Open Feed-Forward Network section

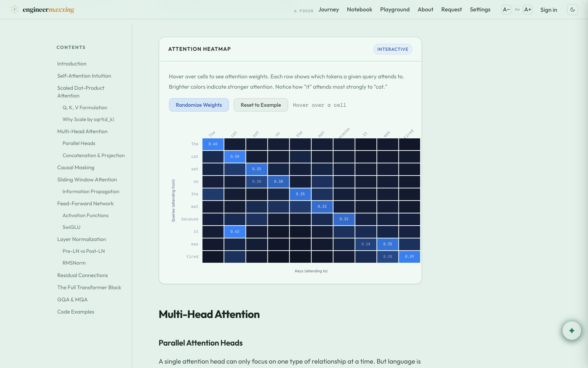click(x=85, y=204)
